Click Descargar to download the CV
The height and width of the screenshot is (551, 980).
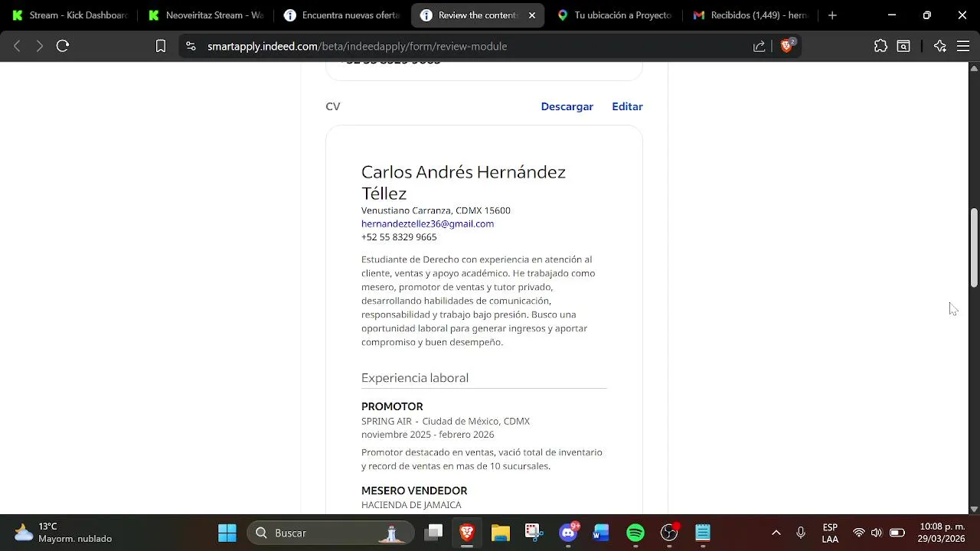pos(567,106)
